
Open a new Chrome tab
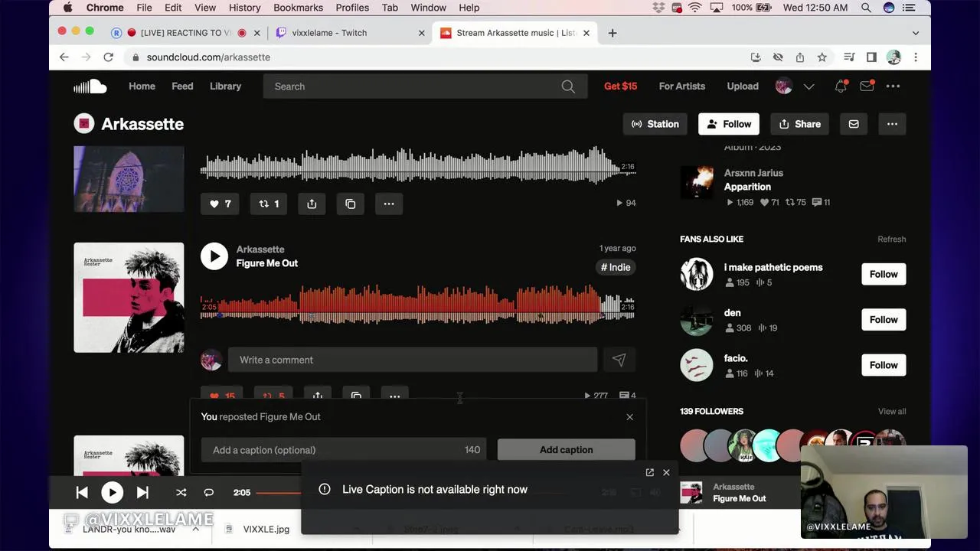point(612,33)
